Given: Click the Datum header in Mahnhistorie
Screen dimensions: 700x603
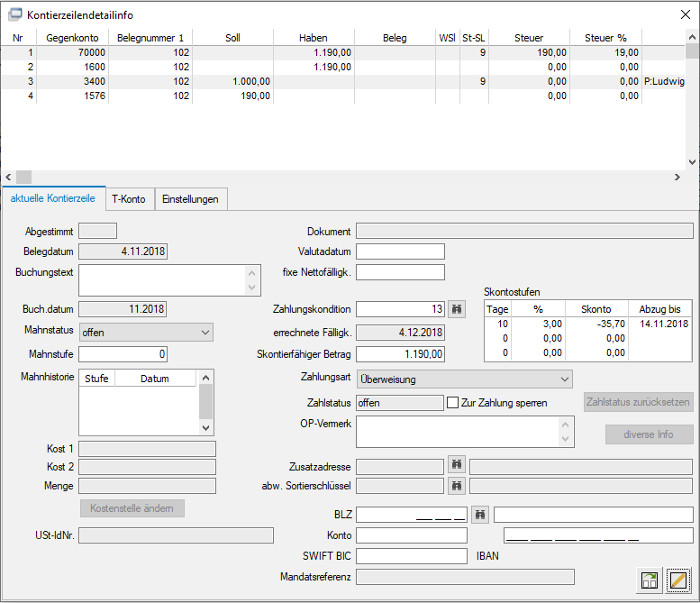Looking at the screenshot, I should point(155,378).
